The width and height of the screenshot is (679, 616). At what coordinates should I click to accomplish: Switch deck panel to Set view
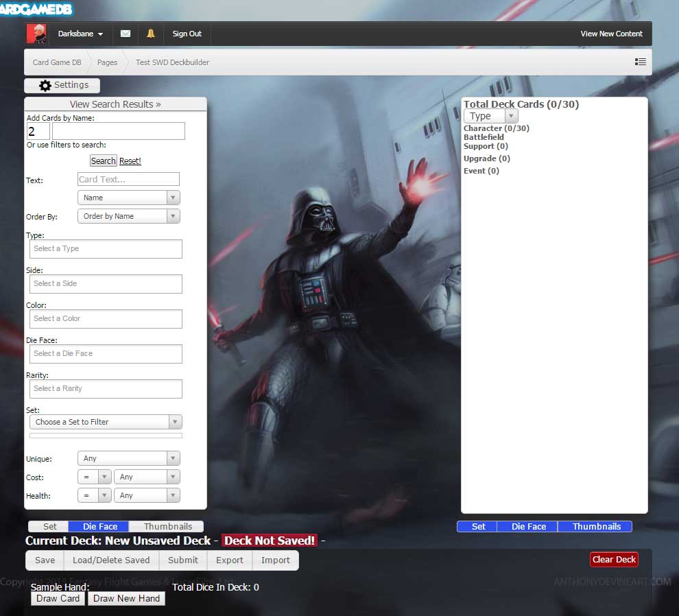point(477,526)
